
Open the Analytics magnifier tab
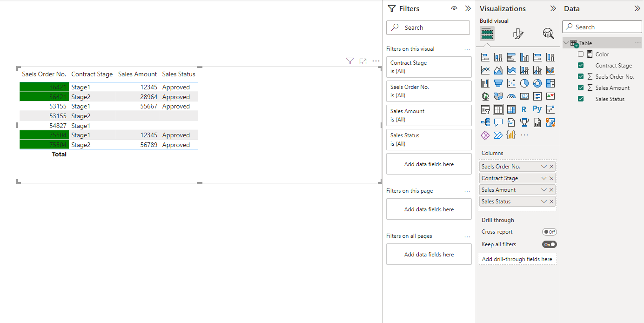pos(549,34)
